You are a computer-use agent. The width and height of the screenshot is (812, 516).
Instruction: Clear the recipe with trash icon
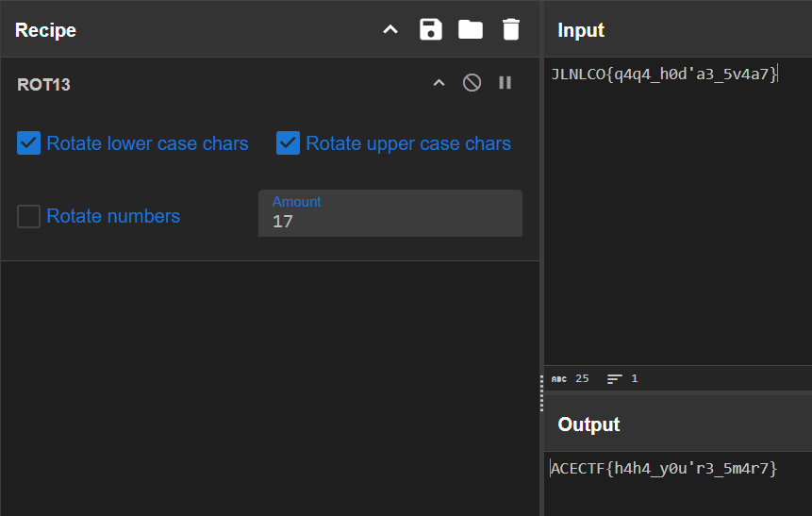coord(510,29)
